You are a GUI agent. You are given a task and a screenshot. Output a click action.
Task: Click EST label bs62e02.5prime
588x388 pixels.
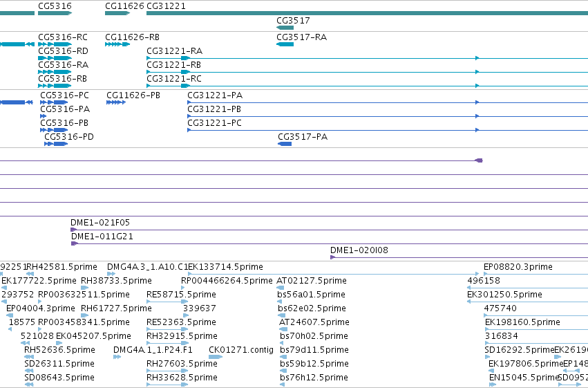pos(312,308)
